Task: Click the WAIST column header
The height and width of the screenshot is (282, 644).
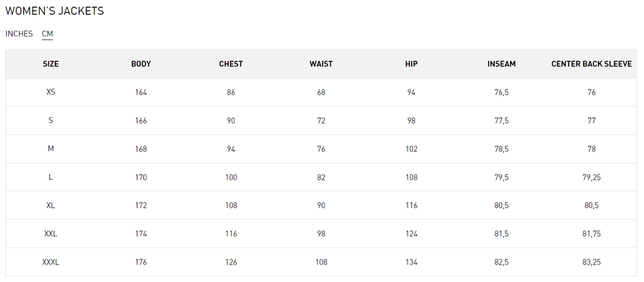Action: (x=321, y=64)
